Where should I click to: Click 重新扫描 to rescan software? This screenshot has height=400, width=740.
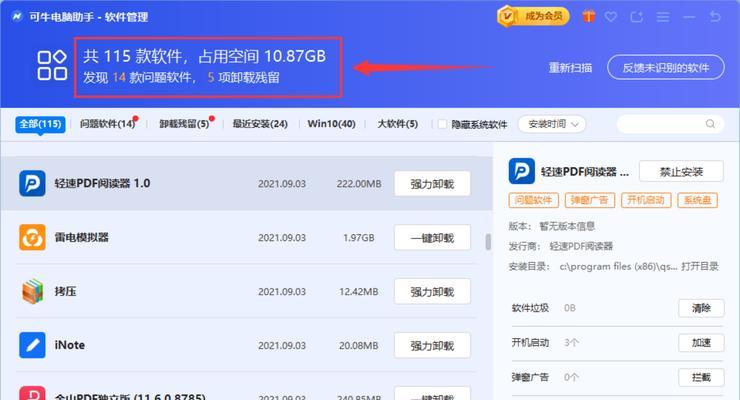point(570,67)
